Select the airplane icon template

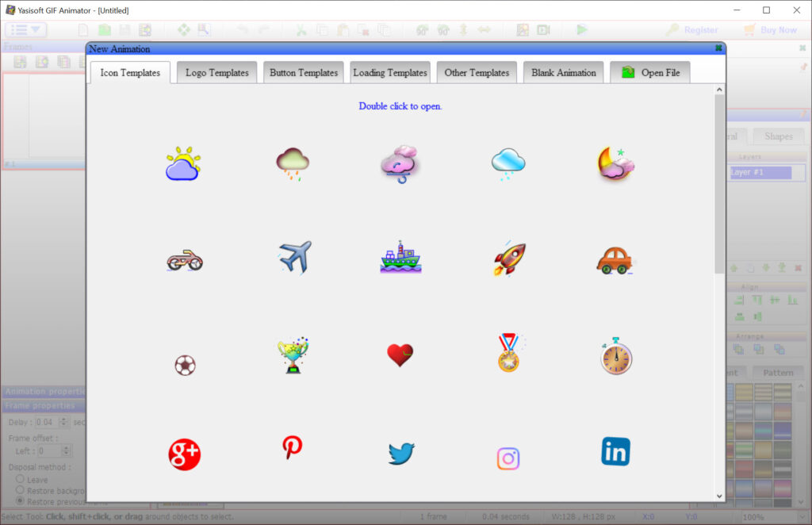(295, 257)
